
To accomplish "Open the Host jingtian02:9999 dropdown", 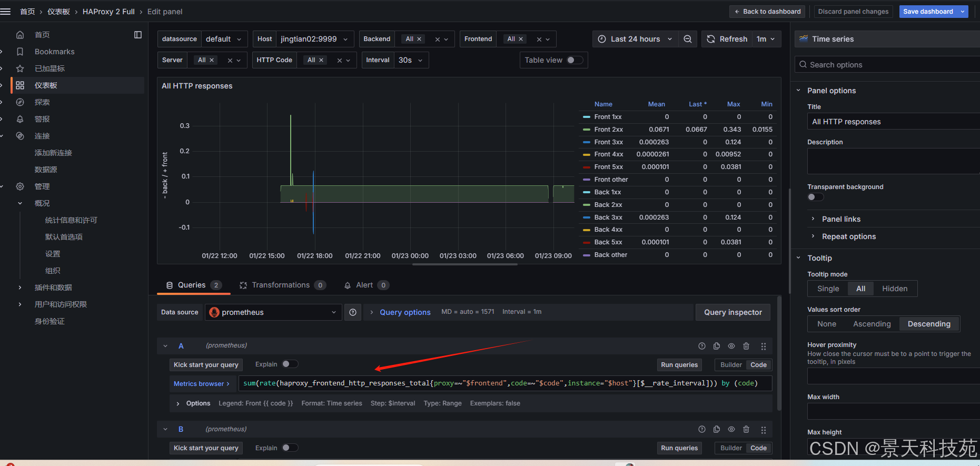I will pos(314,39).
